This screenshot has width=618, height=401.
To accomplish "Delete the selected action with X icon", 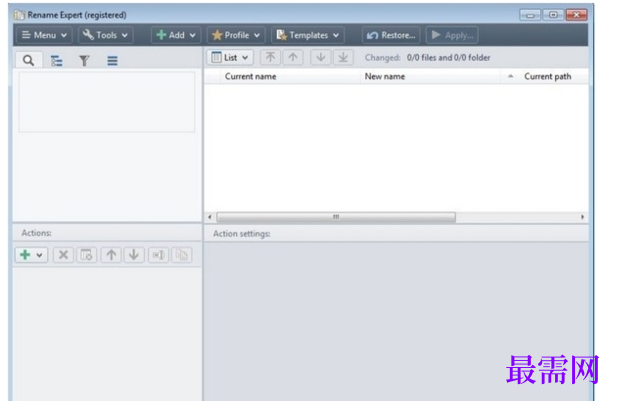I will point(63,255).
